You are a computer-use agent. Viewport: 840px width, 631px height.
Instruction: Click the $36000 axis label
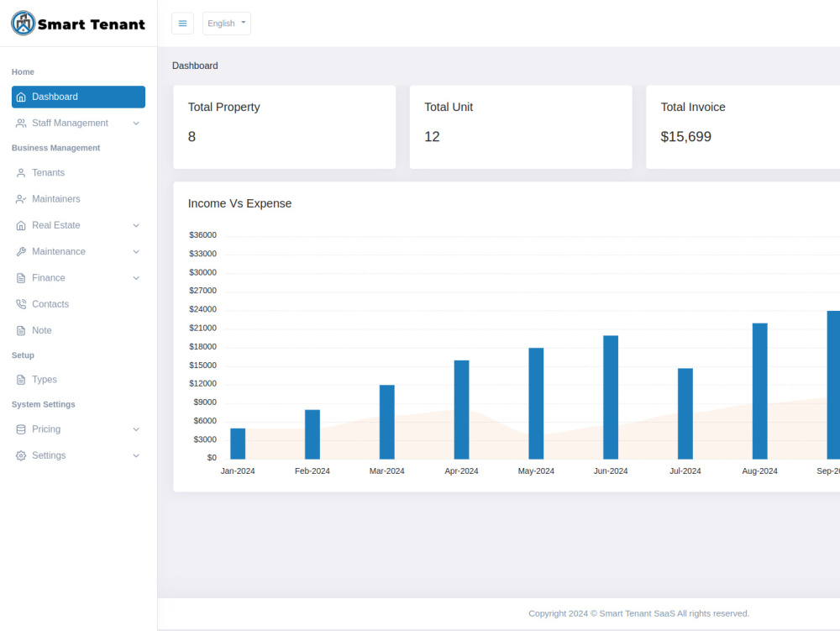pos(202,235)
